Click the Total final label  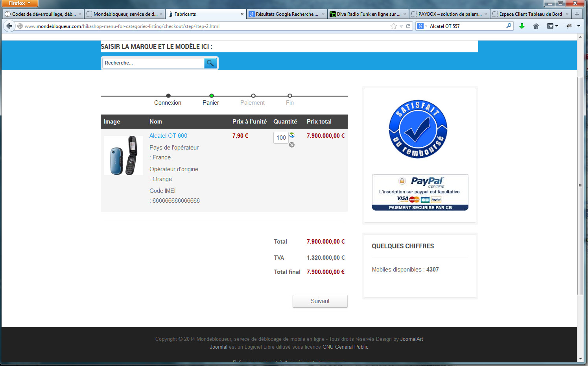pos(287,272)
